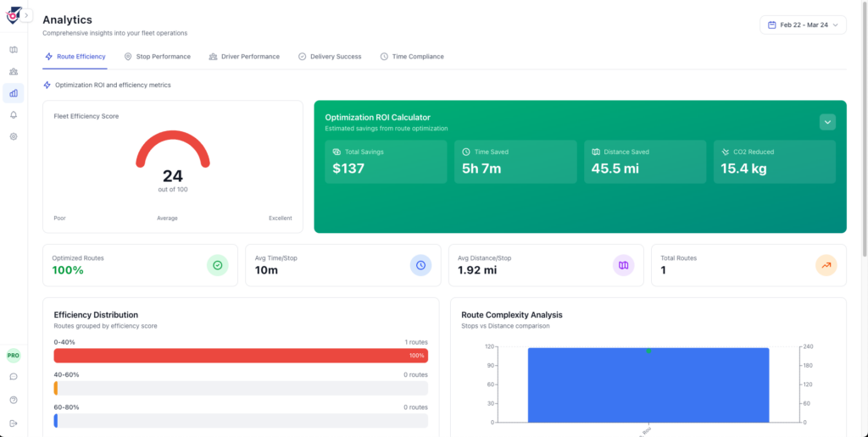868x437 pixels.
Task: Switch to the Stop Performance tab
Action: 157,57
